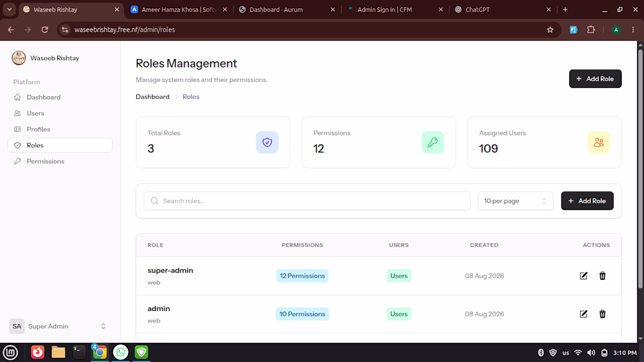
Task: Switch to the ChatGPT tab
Action: (x=502, y=9)
